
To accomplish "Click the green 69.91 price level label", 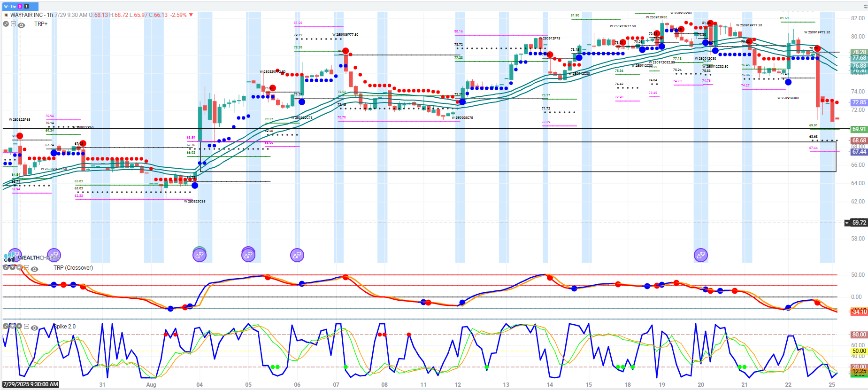I will point(859,129).
